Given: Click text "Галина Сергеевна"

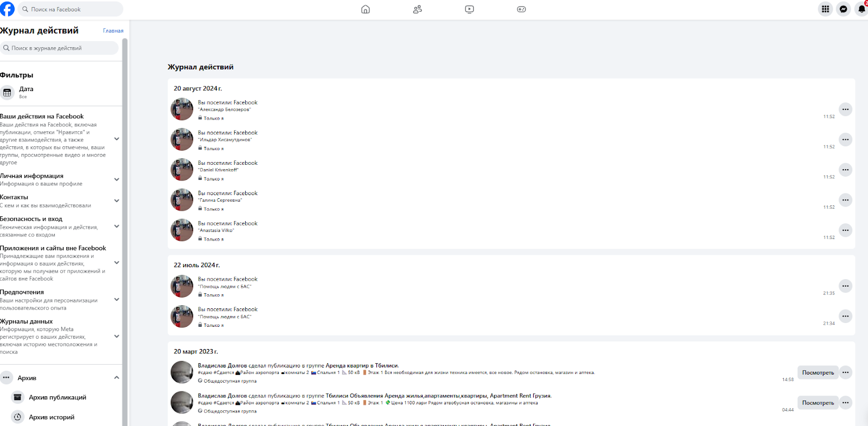Looking at the screenshot, I should point(220,201).
